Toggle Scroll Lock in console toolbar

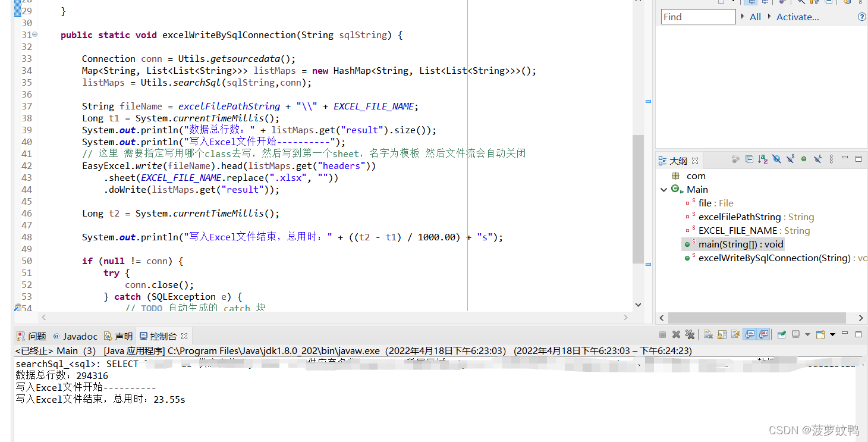(722, 334)
